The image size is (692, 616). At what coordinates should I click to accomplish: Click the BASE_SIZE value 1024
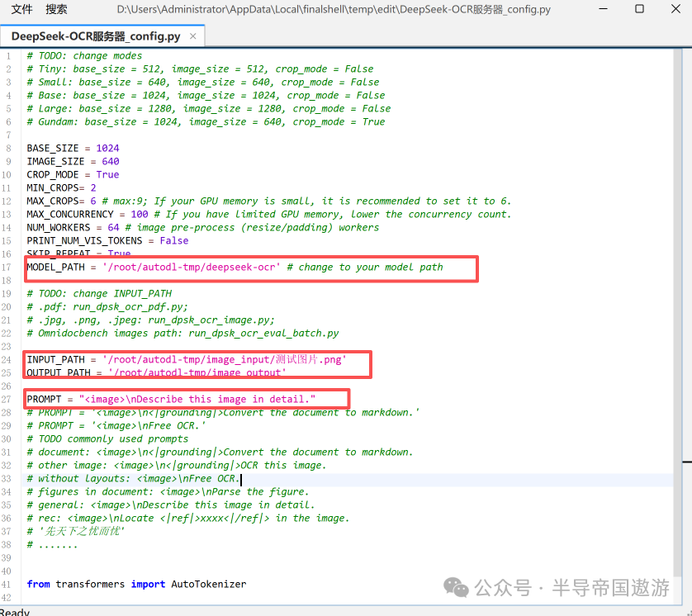click(107, 149)
